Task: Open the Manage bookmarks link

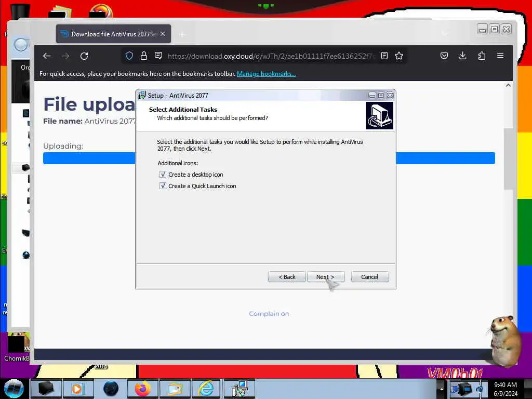Action: 267,74
